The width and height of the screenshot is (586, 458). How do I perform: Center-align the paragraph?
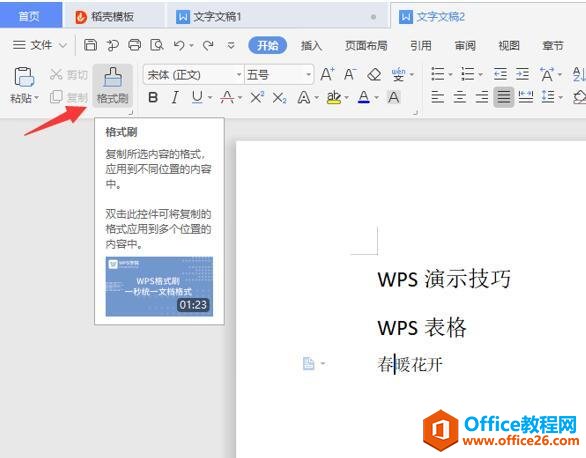pyautogui.click(x=460, y=98)
